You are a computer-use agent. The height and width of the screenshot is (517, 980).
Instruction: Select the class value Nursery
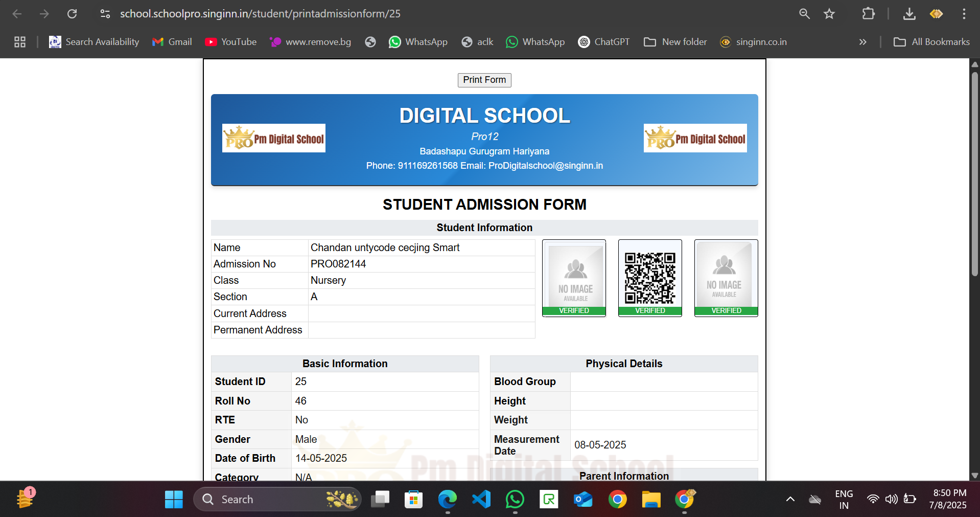click(328, 280)
